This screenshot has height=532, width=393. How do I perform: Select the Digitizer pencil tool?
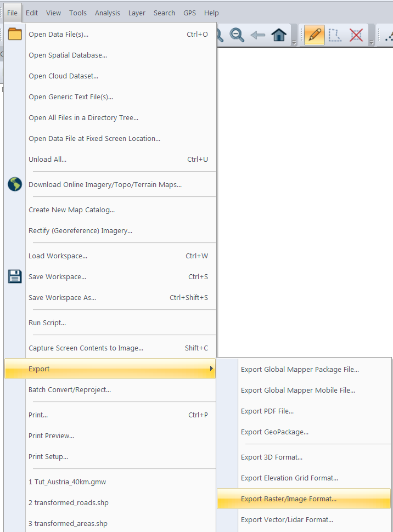(314, 35)
